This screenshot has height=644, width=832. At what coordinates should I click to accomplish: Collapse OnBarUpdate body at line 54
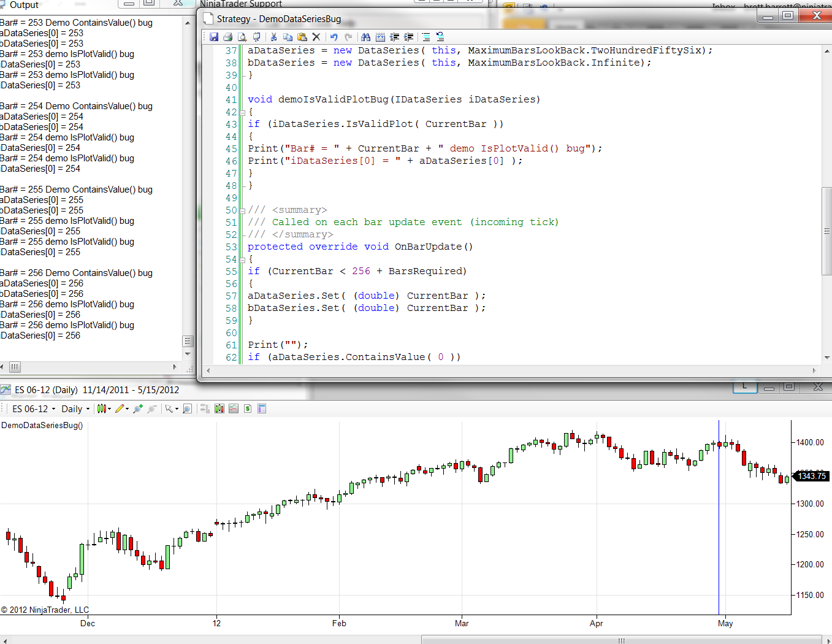(x=242, y=259)
